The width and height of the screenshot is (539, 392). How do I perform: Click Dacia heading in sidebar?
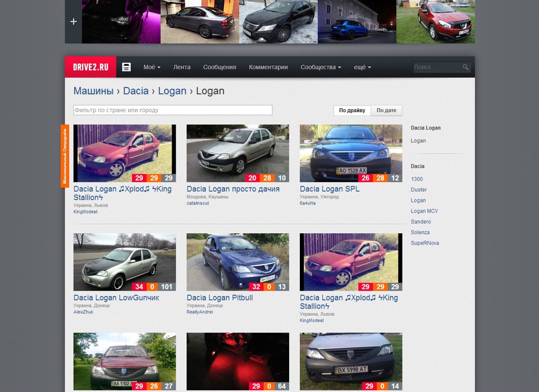[418, 166]
